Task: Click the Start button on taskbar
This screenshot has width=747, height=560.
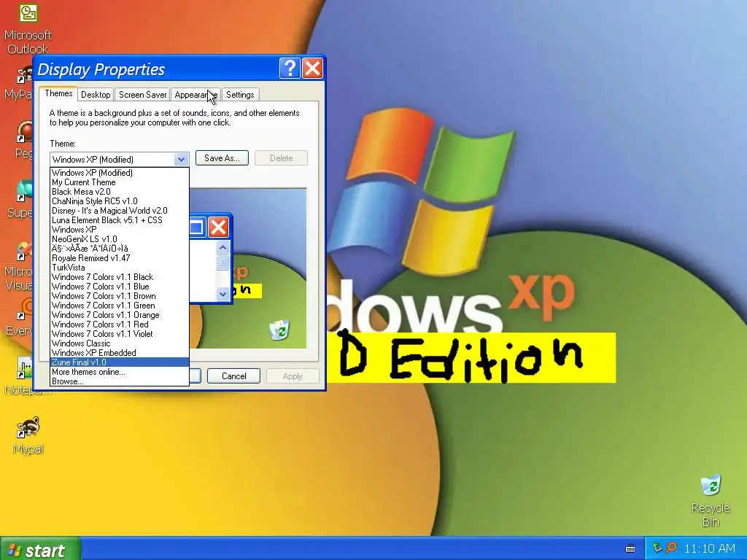Action: click(x=40, y=550)
